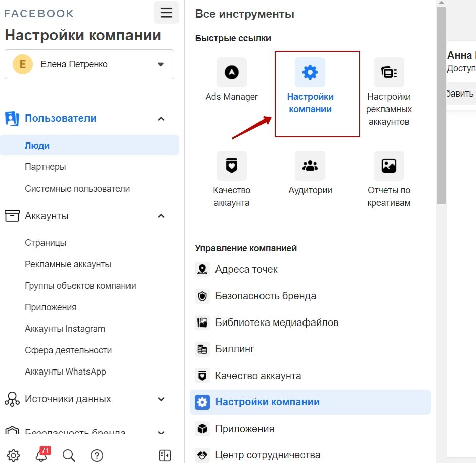
Task: Click the Безопасность бренда text link
Action: tap(266, 296)
